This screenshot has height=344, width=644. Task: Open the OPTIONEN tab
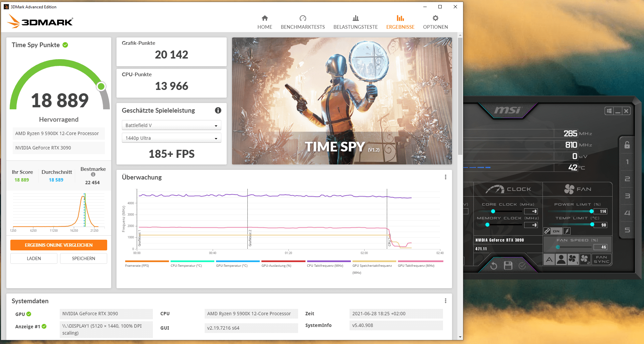pyautogui.click(x=435, y=22)
